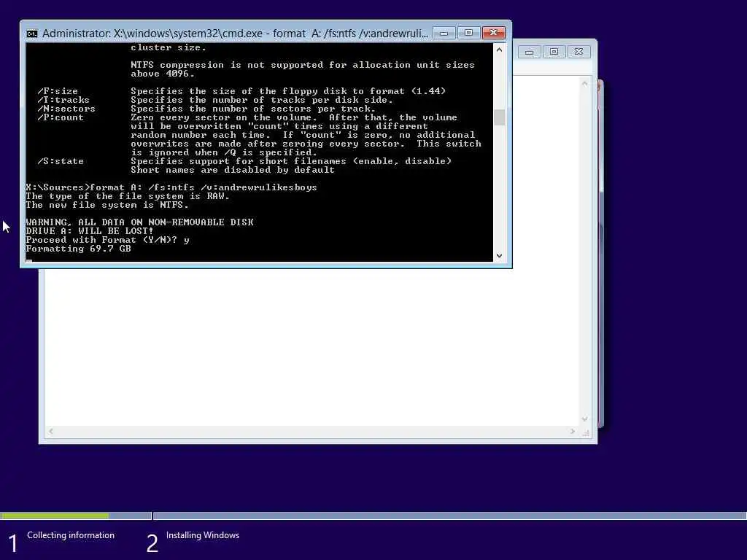Maximize the background white window
The width and height of the screenshot is (747, 560).
[x=554, y=52]
